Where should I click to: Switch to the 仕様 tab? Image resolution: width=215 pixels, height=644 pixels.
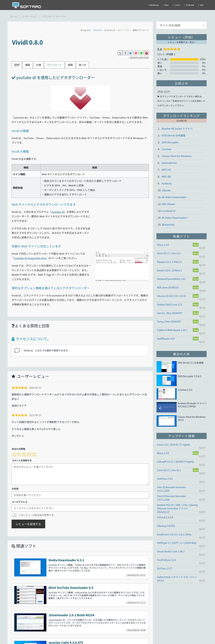(x=39, y=65)
